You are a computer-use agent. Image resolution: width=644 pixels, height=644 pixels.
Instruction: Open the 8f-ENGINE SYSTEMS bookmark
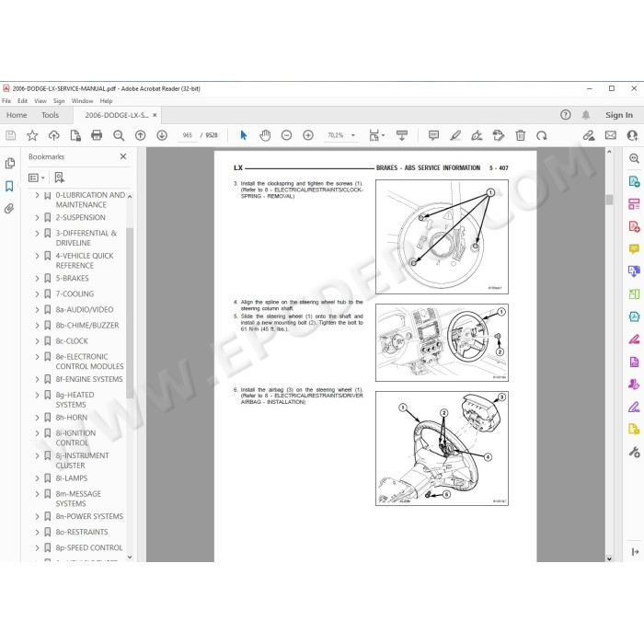click(89, 379)
